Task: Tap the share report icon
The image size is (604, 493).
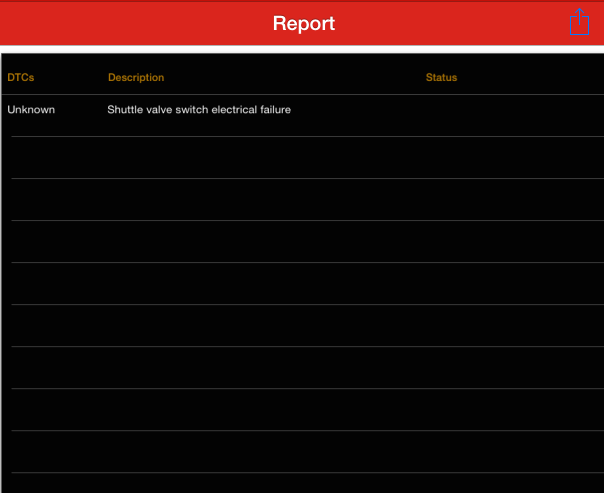Action: pyautogui.click(x=579, y=22)
